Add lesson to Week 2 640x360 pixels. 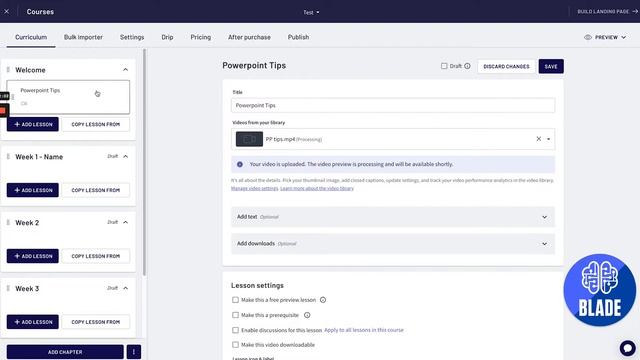point(33,256)
